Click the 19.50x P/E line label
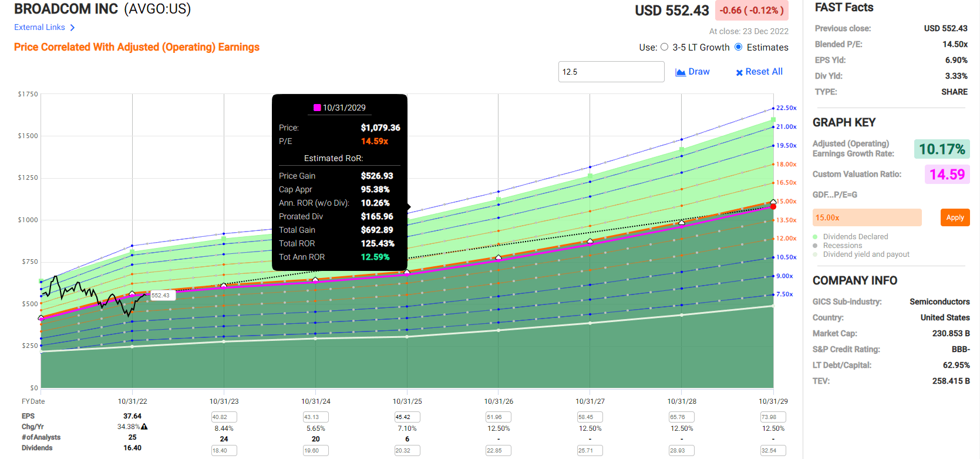The height and width of the screenshot is (459, 980). (786, 146)
